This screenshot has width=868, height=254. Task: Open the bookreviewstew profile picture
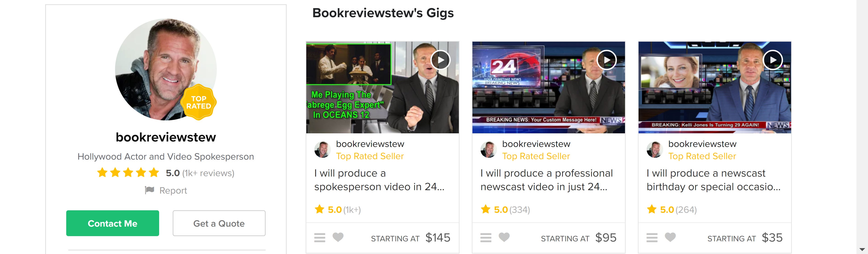point(166,69)
